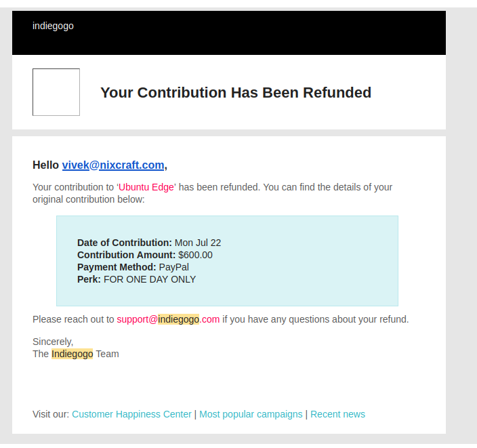Screen dimensions: 477x448
Task: Click the 'Please reach out to' sentence start
Action: (73, 319)
